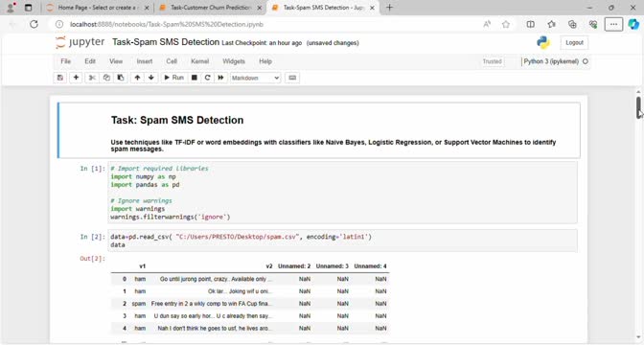Open the Kernel menu
644x345 pixels.
pos(200,61)
